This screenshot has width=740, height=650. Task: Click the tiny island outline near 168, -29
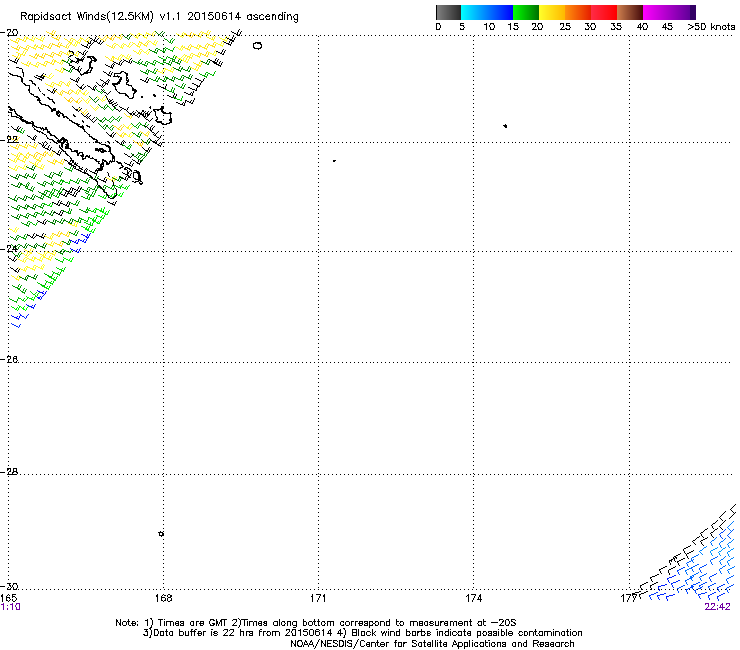coord(161,534)
